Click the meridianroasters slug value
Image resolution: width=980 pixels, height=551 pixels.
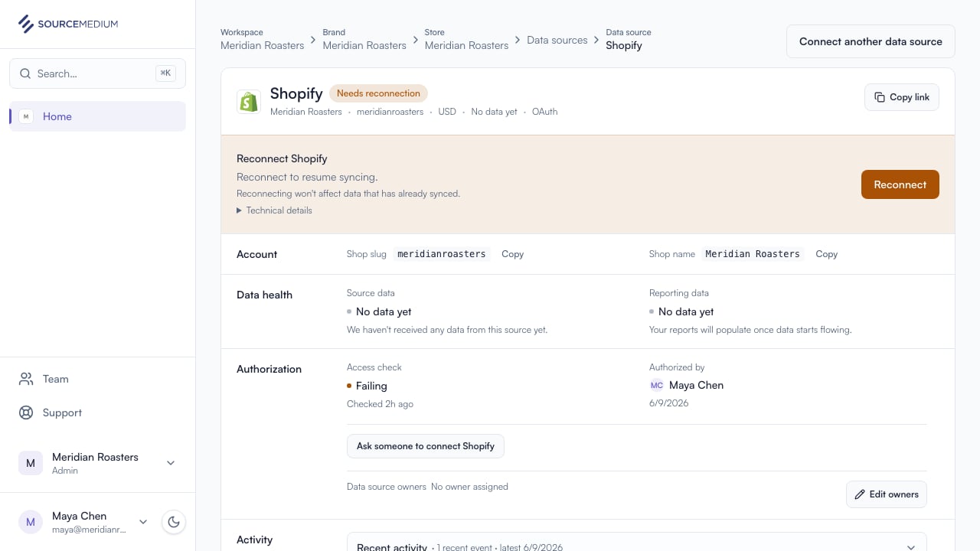point(442,254)
